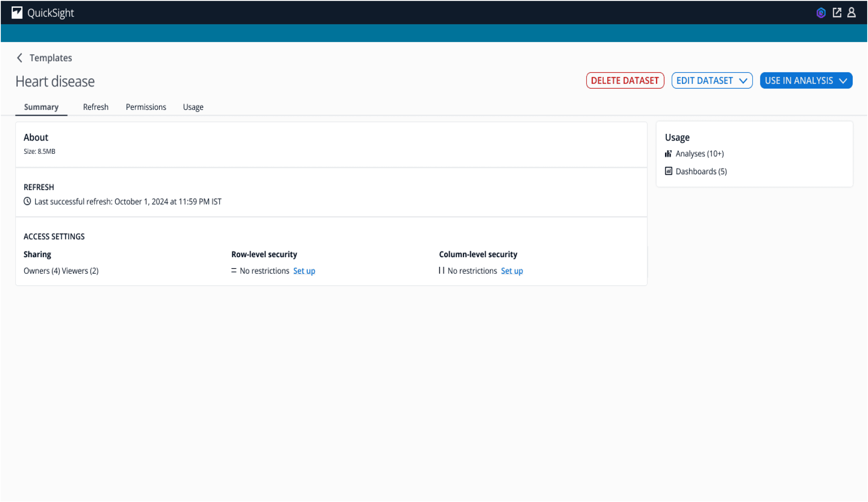Click the Dashboards icon in Usage panel
Image resolution: width=868 pixels, height=502 pixels.
[668, 171]
